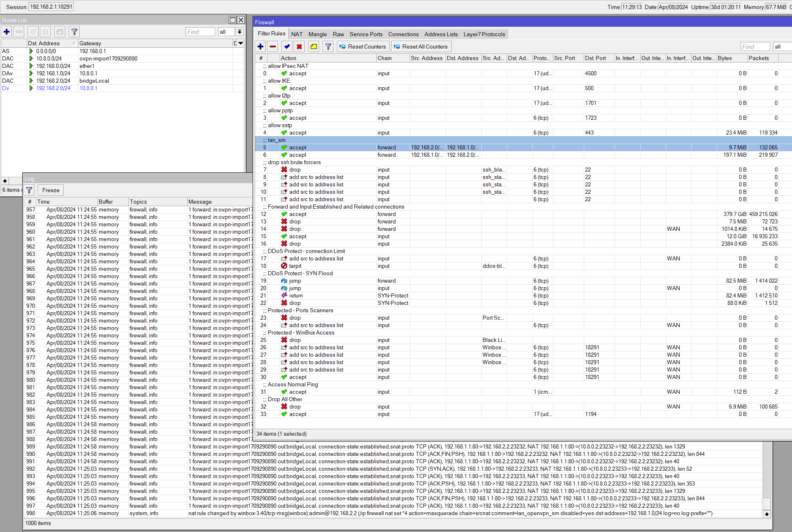
Task: Select 'lan_sm' comment row
Action: (x=523, y=140)
